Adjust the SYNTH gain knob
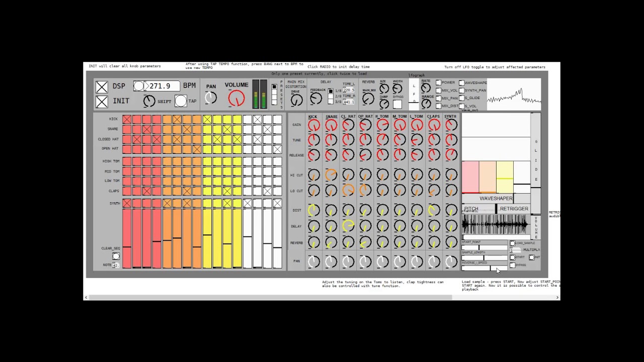Image resolution: width=644 pixels, height=362 pixels. tap(451, 125)
